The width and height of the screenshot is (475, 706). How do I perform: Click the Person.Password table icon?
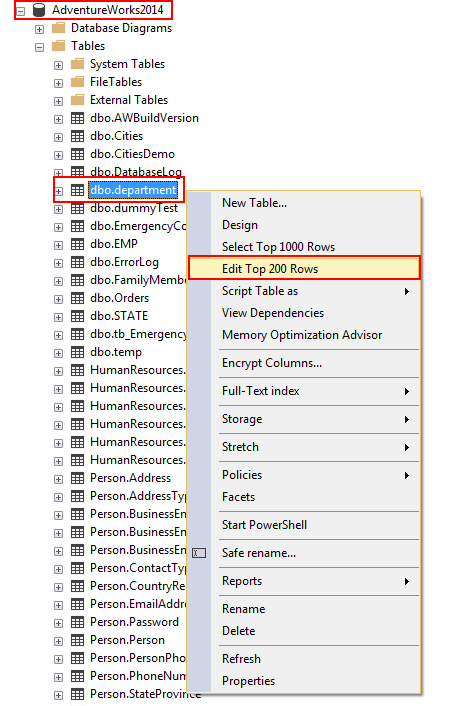pos(77,623)
